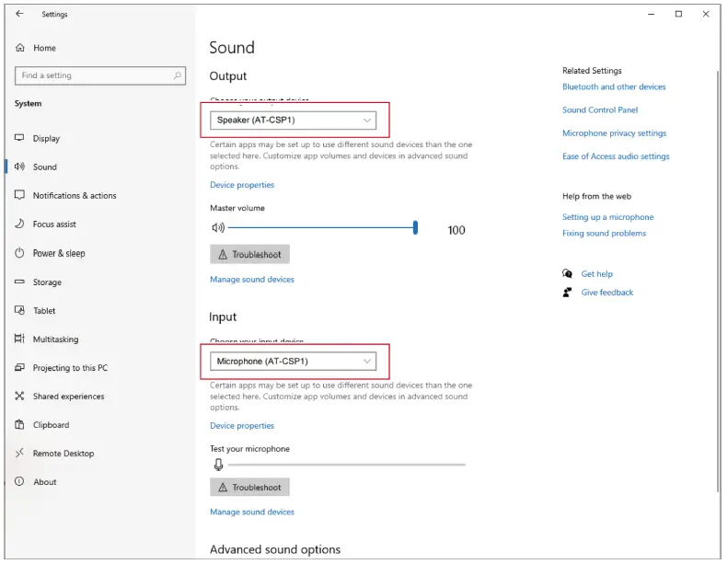Click the Home icon in sidebar
Viewport: 728px width, 564px height.
point(20,48)
